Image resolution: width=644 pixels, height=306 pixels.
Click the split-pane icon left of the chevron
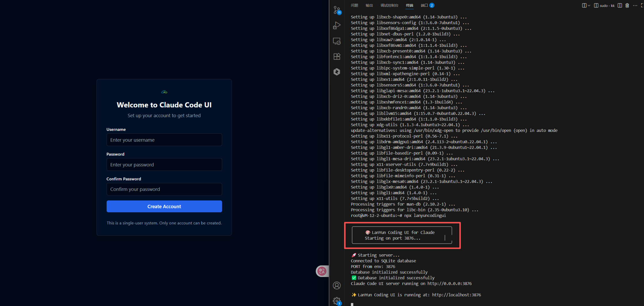(x=584, y=5)
